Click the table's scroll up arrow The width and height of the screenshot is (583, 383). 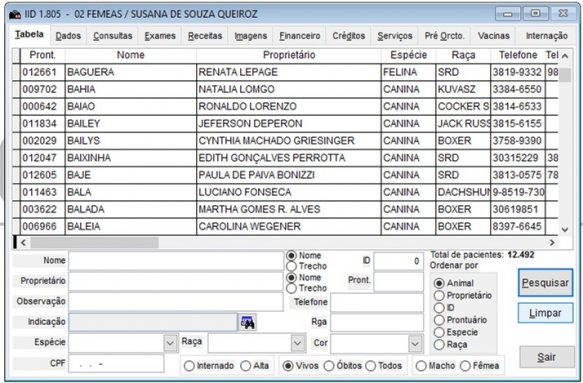point(565,56)
